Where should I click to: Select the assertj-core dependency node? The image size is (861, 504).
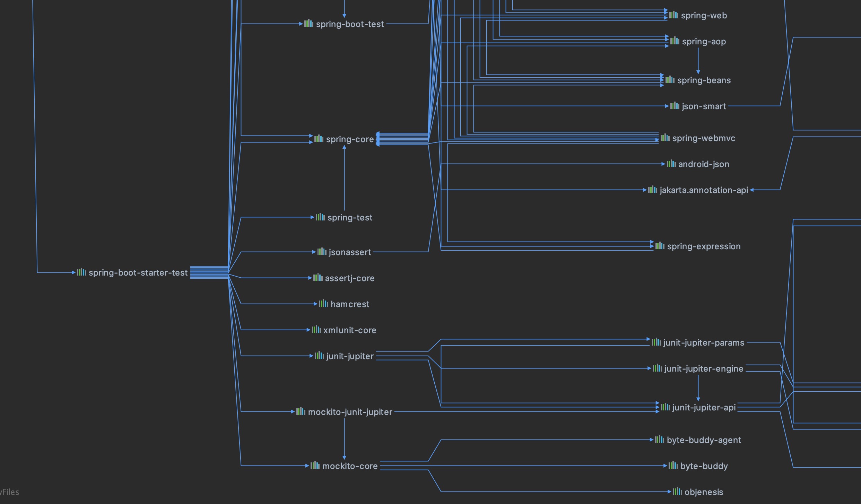click(x=350, y=278)
